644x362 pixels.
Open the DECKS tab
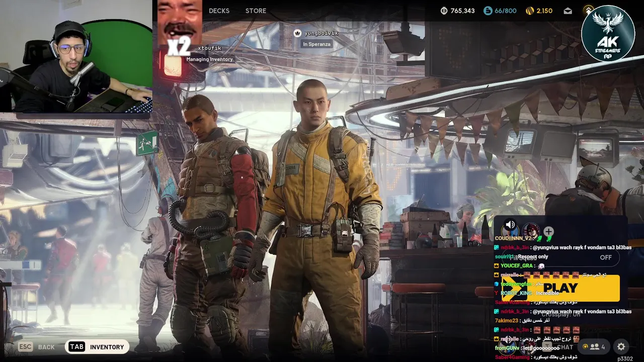point(219,11)
